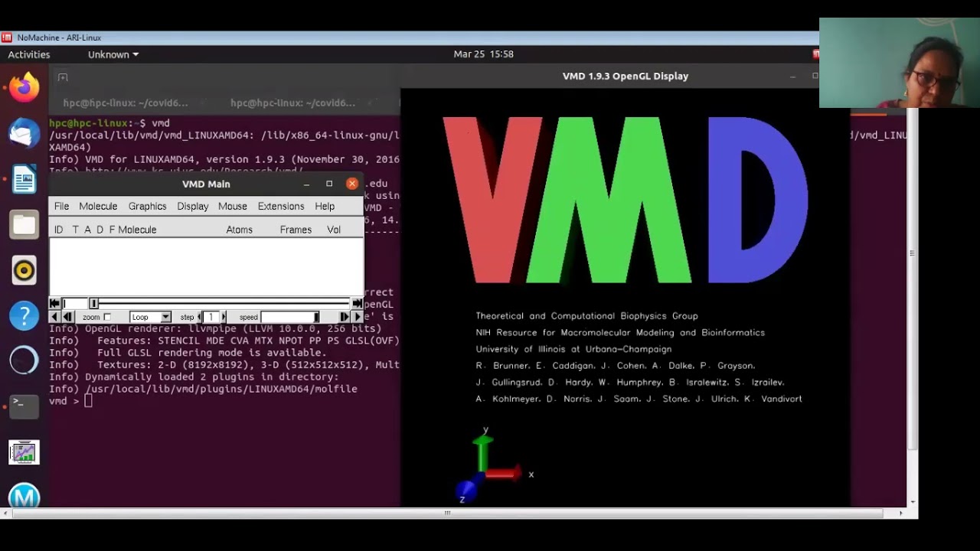Jump to first frame of animation
The width and height of the screenshot is (980, 551).
pyautogui.click(x=54, y=303)
